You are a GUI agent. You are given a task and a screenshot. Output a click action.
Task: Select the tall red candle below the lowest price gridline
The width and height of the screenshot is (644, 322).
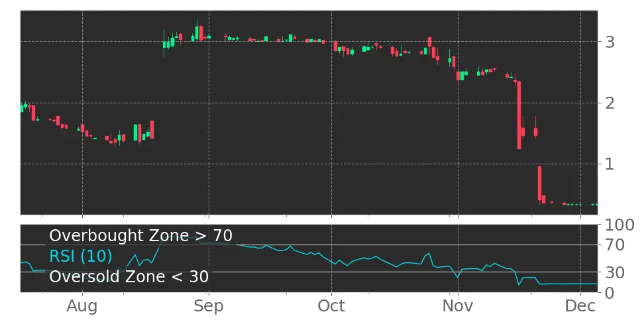(x=539, y=182)
